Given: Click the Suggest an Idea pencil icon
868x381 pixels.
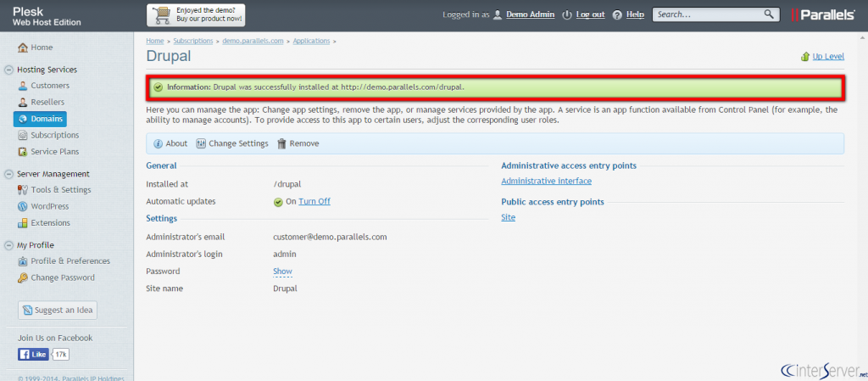Looking at the screenshot, I should coord(28,311).
